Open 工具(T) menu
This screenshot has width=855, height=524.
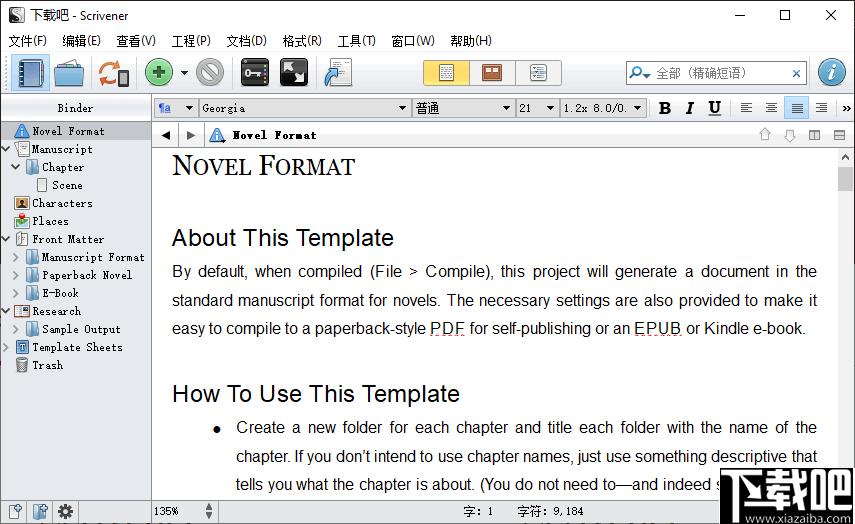357,41
